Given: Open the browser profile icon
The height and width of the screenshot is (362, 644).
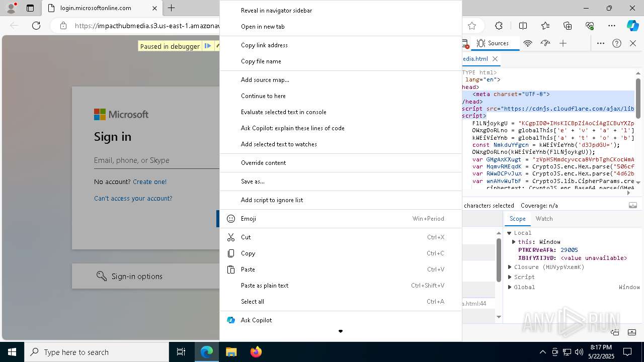Looking at the screenshot, I should pyautogui.click(x=11, y=8).
